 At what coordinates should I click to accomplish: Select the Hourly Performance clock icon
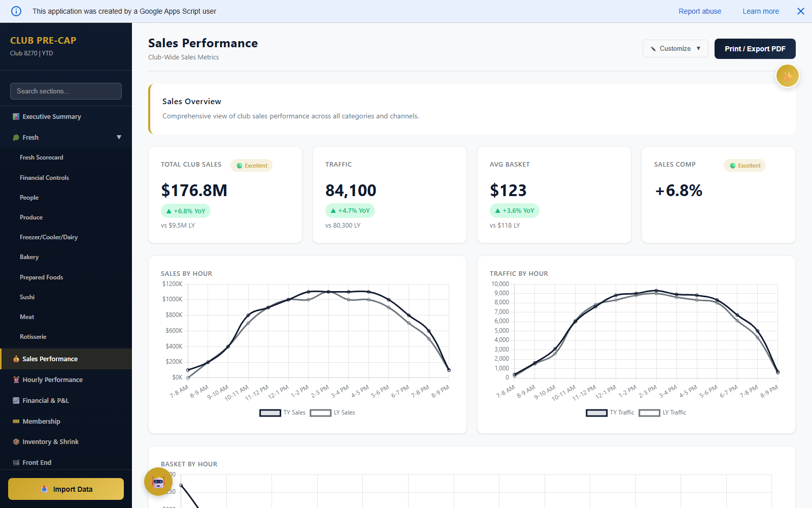(x=16, y=379)
